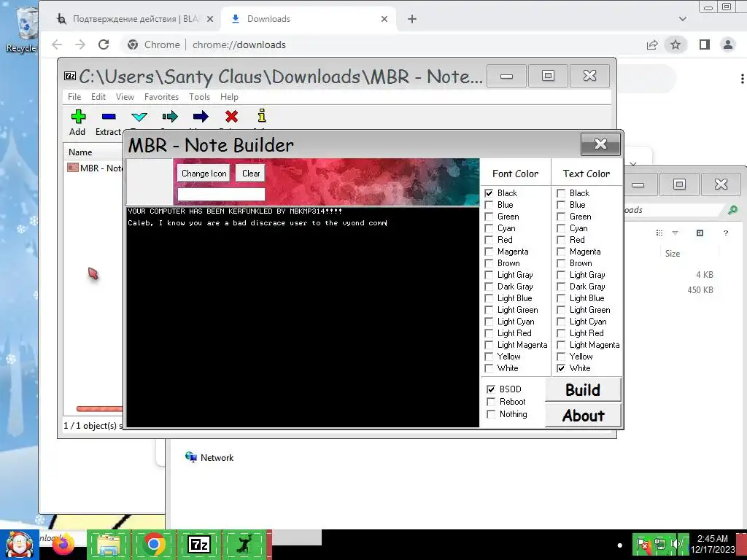The image size is (747, 560).
Task: Enable the Reboot checkbox
Action: pyautogui.click(x=491, y=402)
